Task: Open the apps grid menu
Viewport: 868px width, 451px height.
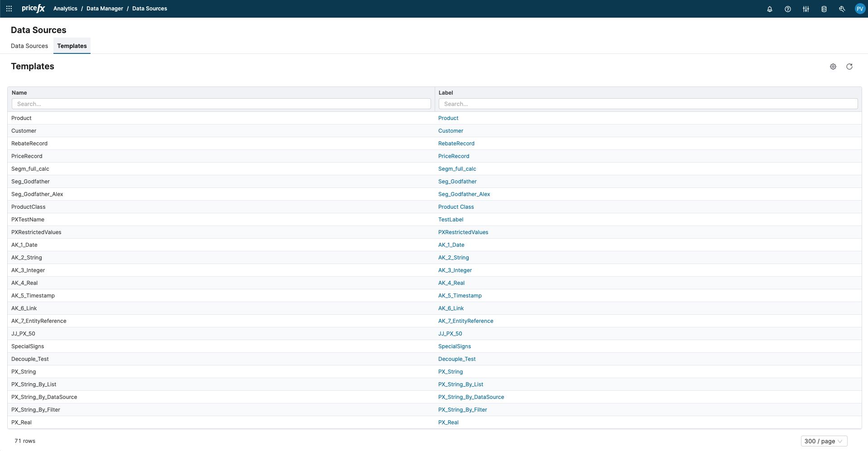Action: click(x=9, y=9)
